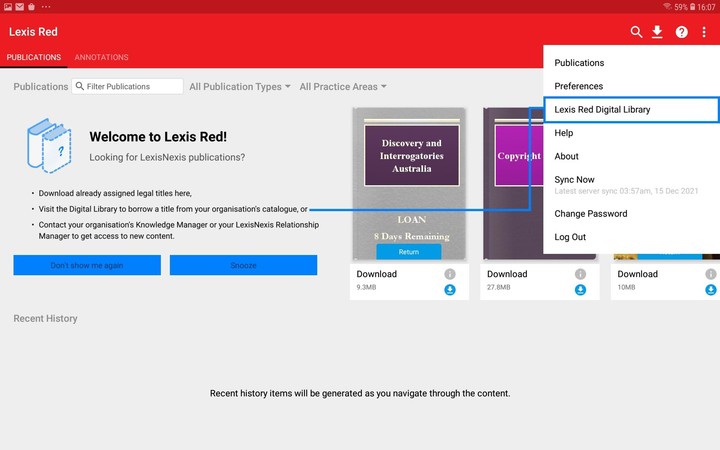Select Help in the overflow menu
This screenshot has height=450, width=720.
(631, 133)
